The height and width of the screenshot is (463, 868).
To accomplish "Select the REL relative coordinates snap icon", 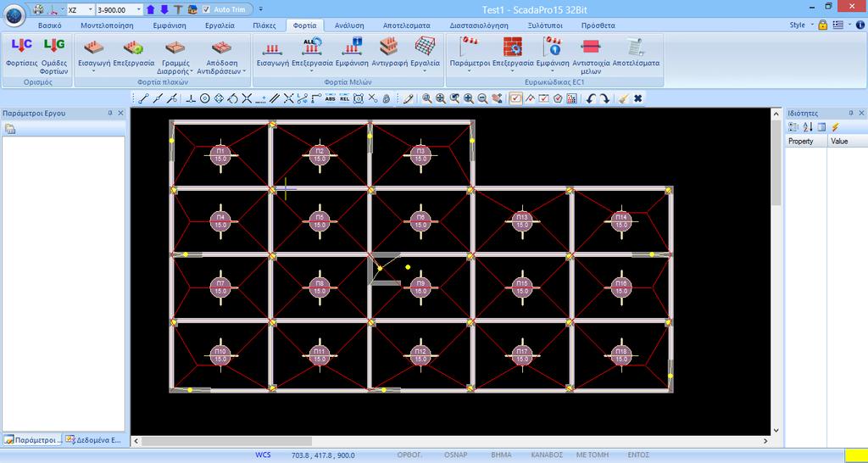I will 344,98.
